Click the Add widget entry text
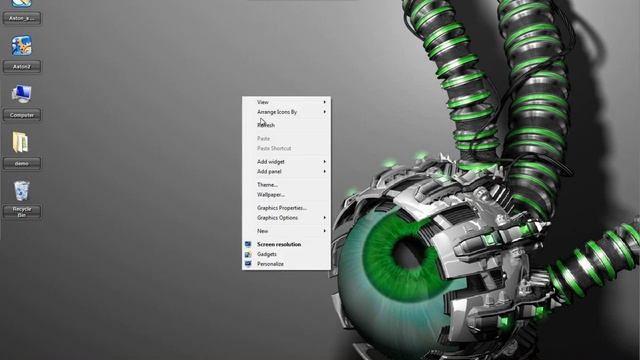The image size is (640, 360). pos(271,162)
